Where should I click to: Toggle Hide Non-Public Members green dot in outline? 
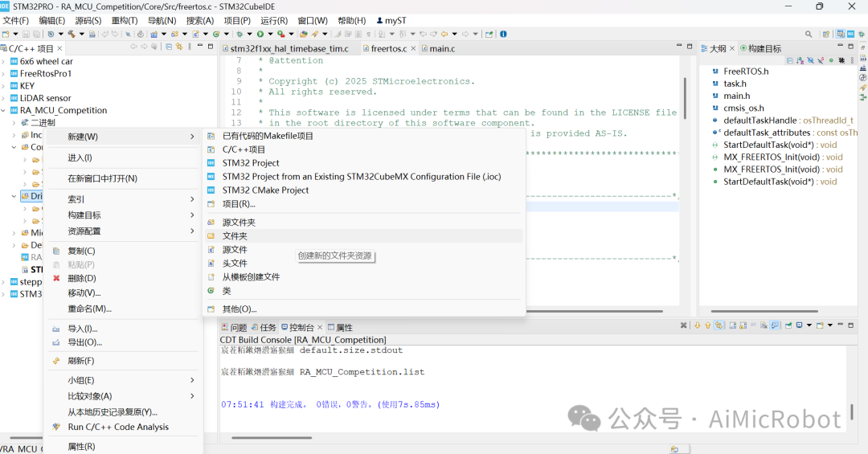pos(831,60)
